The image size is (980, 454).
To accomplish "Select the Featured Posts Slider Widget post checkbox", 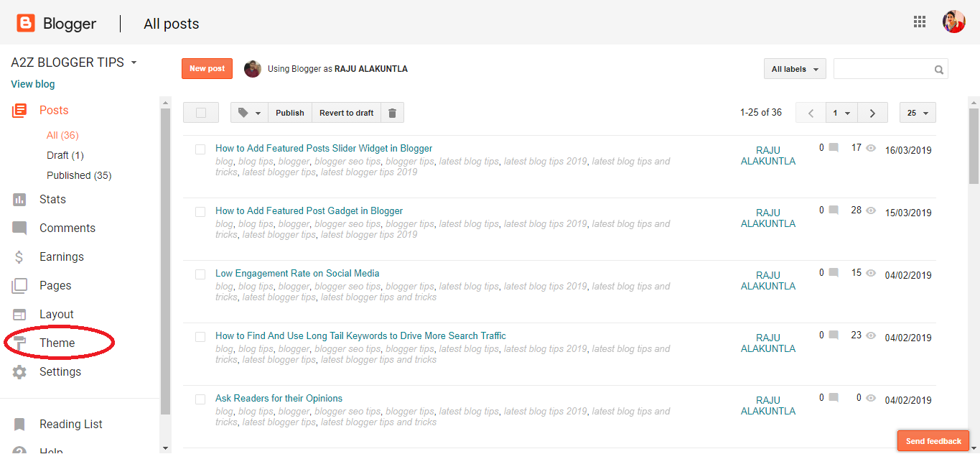I will point(200,148).
